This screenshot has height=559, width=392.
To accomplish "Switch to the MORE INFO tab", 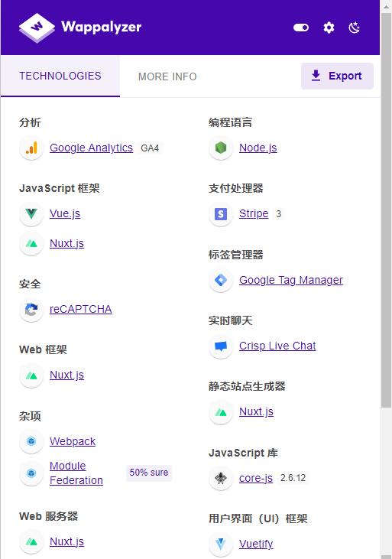I will click(167, 76).
